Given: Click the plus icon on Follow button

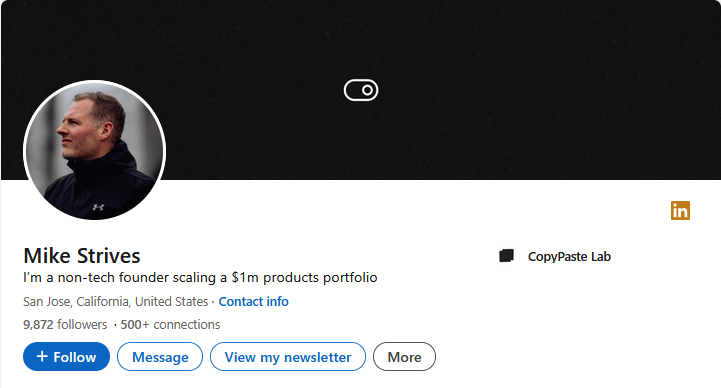Looking at the screenshot, I should pyautogui.click(x=42, y=356).
